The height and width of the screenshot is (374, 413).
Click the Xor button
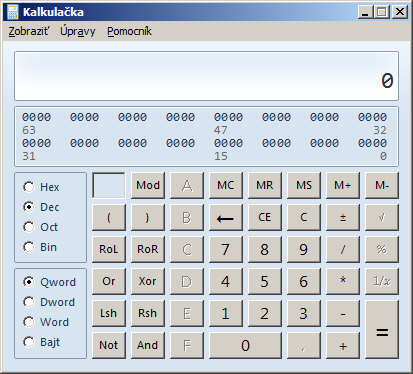coord(148,281)
